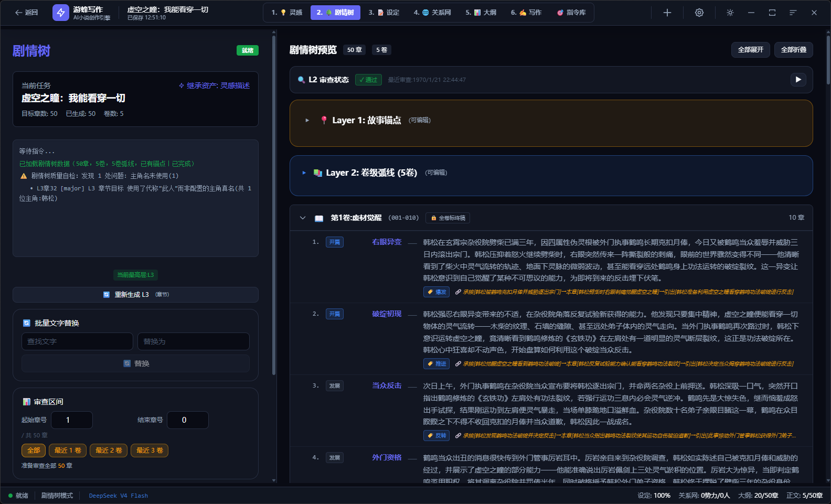The image size is (831, 504).
Task: Open the 大纲 tab
Action: coord(481,13)
